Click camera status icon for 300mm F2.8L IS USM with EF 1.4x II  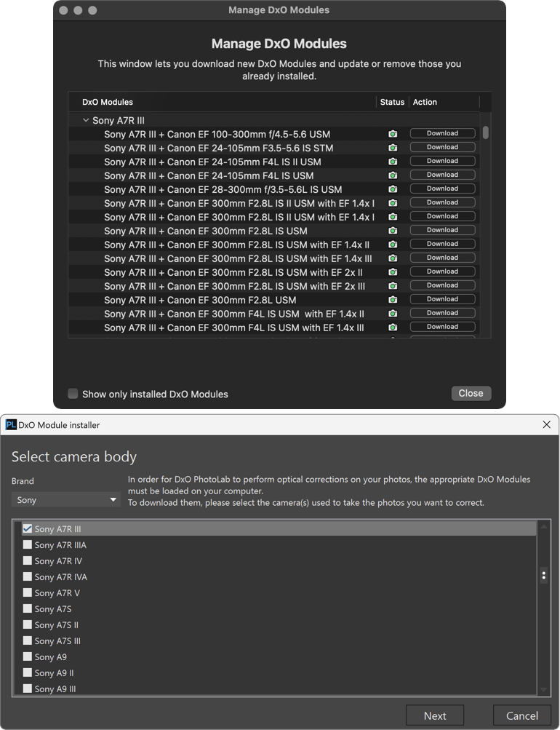coord(393,245)
